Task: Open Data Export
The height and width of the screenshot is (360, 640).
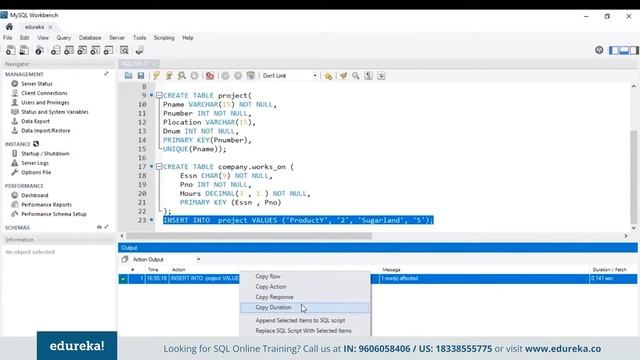Action: [35, 121]
